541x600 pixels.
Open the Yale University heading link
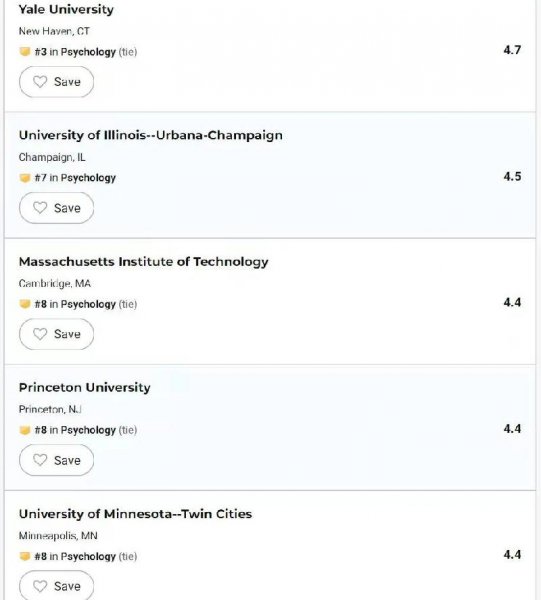66,10
